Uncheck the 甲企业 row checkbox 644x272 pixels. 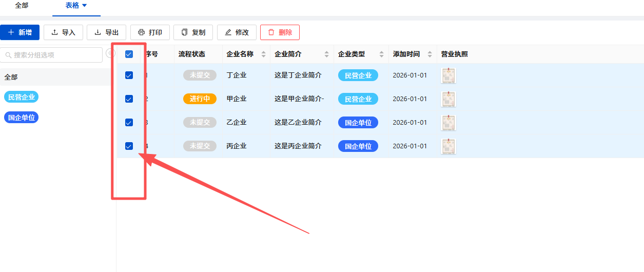(129, 99)
